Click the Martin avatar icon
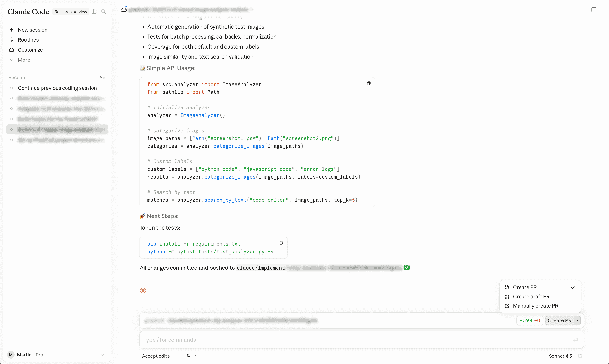 coord(11,355)
